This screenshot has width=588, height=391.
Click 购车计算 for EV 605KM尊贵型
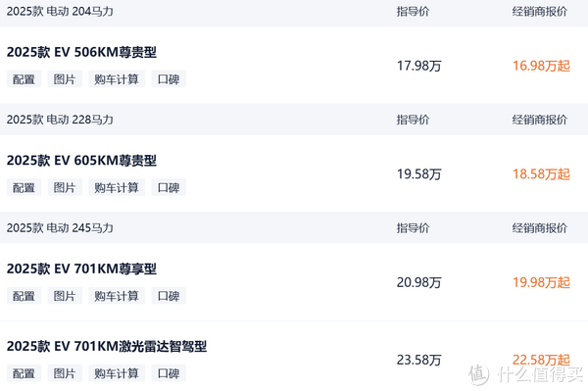coord(117,187)
